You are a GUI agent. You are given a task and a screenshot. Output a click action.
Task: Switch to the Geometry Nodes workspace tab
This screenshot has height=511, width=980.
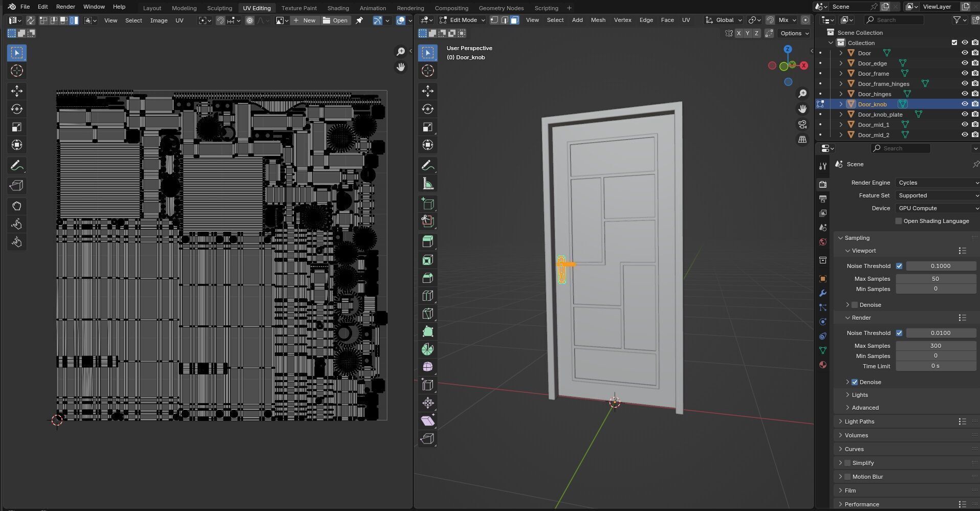click(501, 8)
